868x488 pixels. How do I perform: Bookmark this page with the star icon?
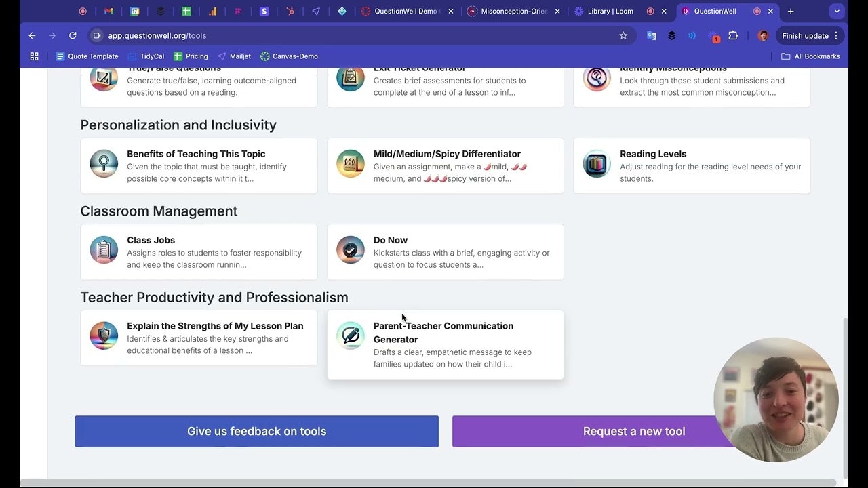coord(623,35)
